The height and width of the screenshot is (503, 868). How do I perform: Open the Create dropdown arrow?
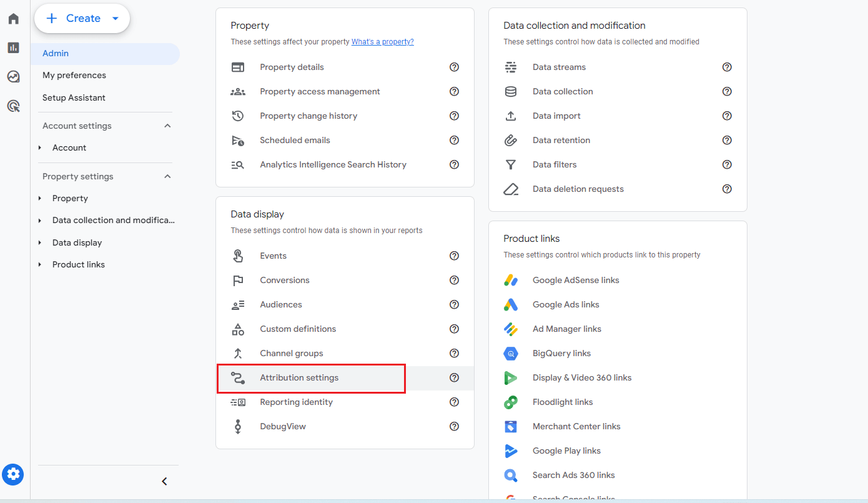click(115, 19)
